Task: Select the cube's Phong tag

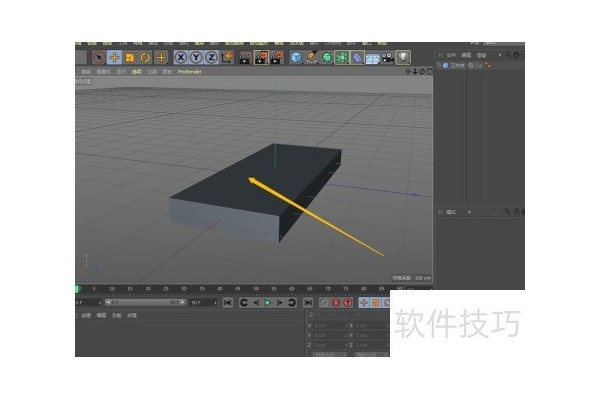Action: [488, 66]
